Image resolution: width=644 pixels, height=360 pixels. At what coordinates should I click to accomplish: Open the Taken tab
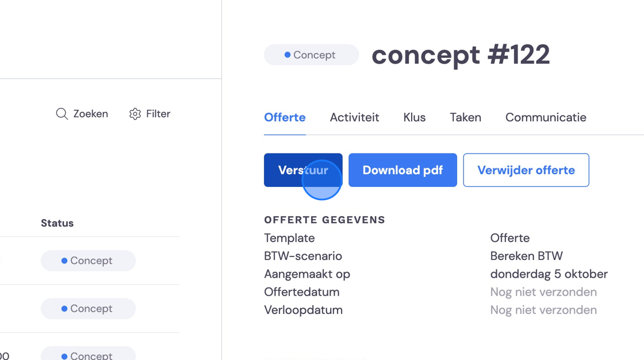(465, 117)
